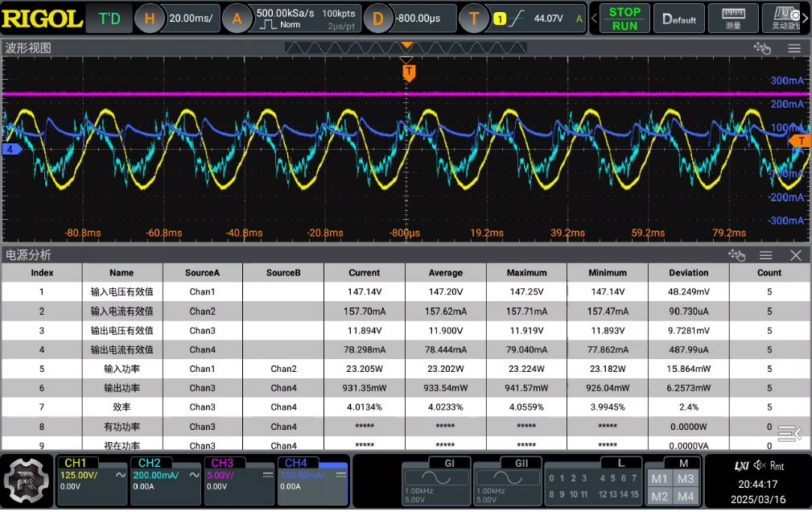Open the 500.00kSa/s acquisition settings
Screen dimensions: 812x512
306,19
